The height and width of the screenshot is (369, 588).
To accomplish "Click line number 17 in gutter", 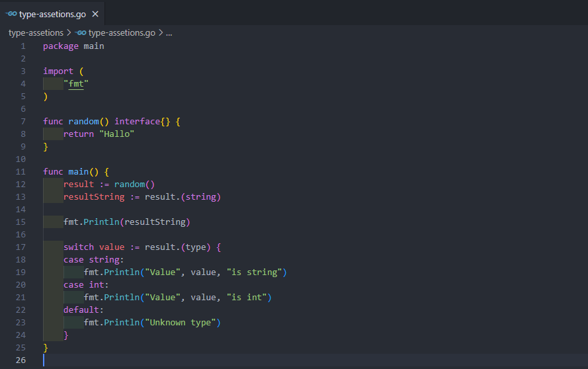I will (x=21, y=247).
